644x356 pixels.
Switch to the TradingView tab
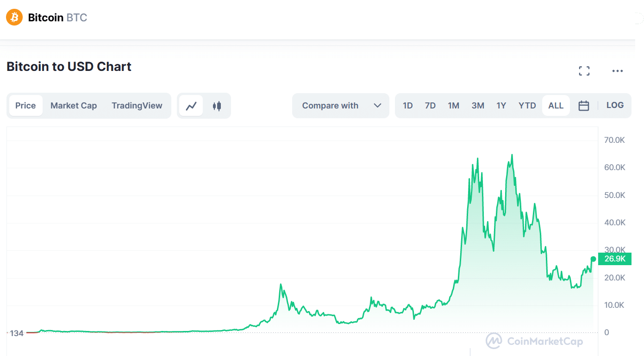click(x=137, y=106)
